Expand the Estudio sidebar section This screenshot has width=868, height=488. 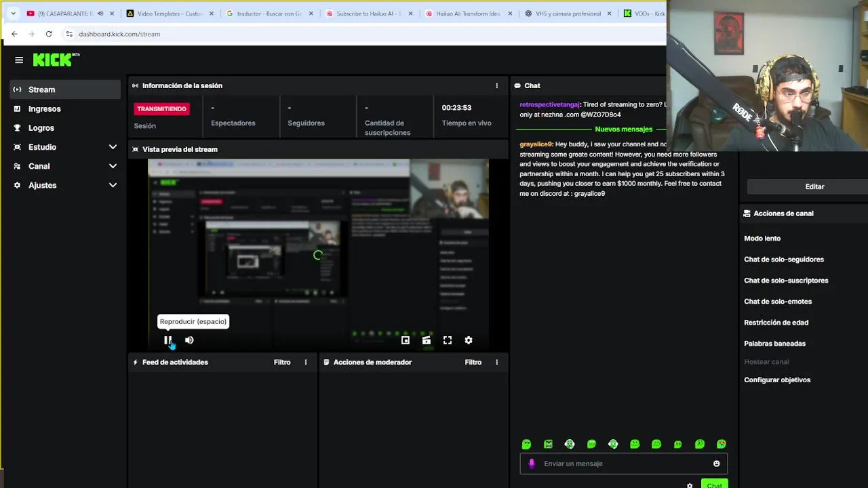tap(113, 147)
